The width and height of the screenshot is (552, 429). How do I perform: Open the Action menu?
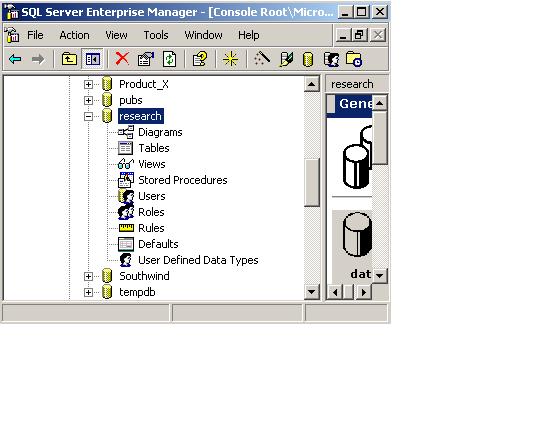74,35
